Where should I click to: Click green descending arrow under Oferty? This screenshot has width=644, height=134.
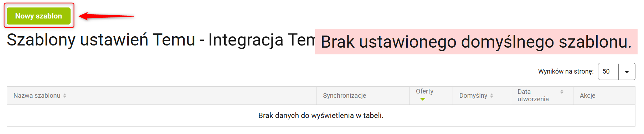[x=423, y=100]
